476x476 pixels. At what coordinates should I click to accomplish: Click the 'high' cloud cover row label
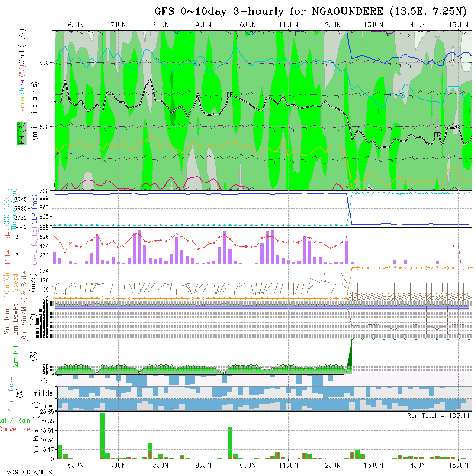46,381
